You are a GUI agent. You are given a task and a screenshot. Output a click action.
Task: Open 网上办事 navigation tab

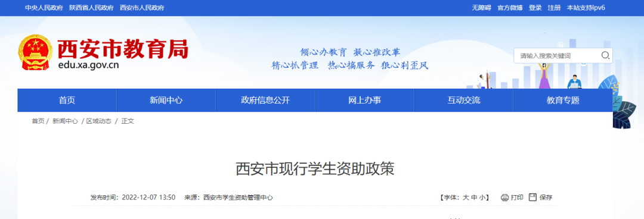365,100
